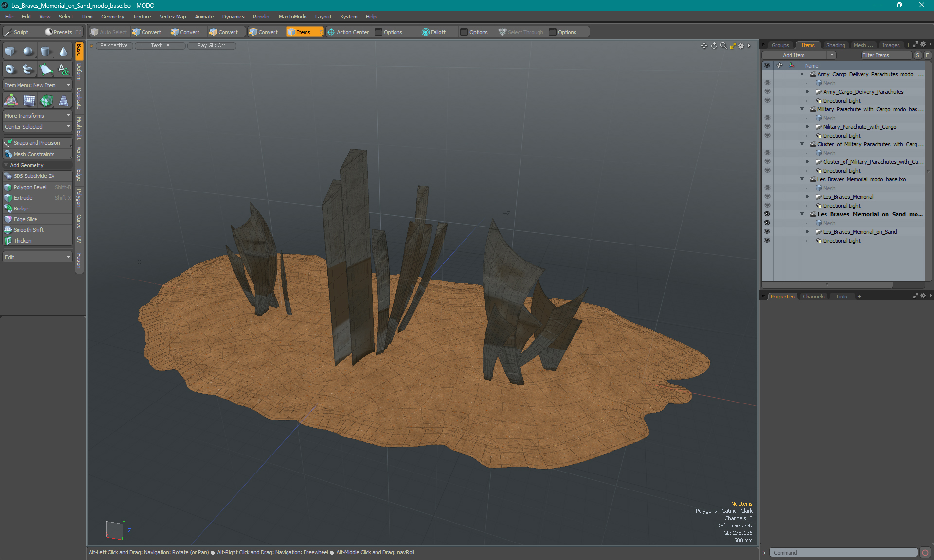This screenshot has height=560, width=934.
Task: Activate the Pen polygon tool
Action: tap(46, 70)
